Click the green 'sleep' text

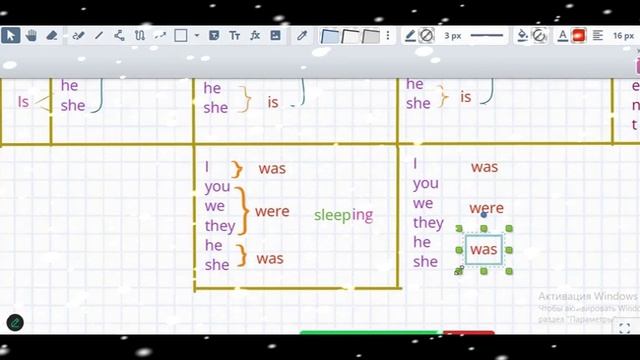point(332,215)
